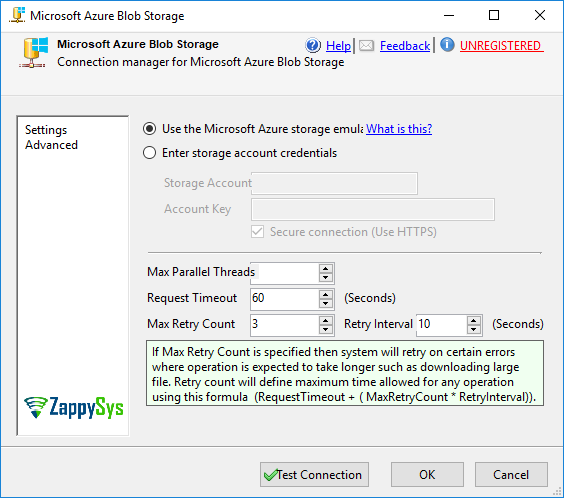Click the Max Retry Count explanation text box
This screenshot has width=564, height=498.
345,373
